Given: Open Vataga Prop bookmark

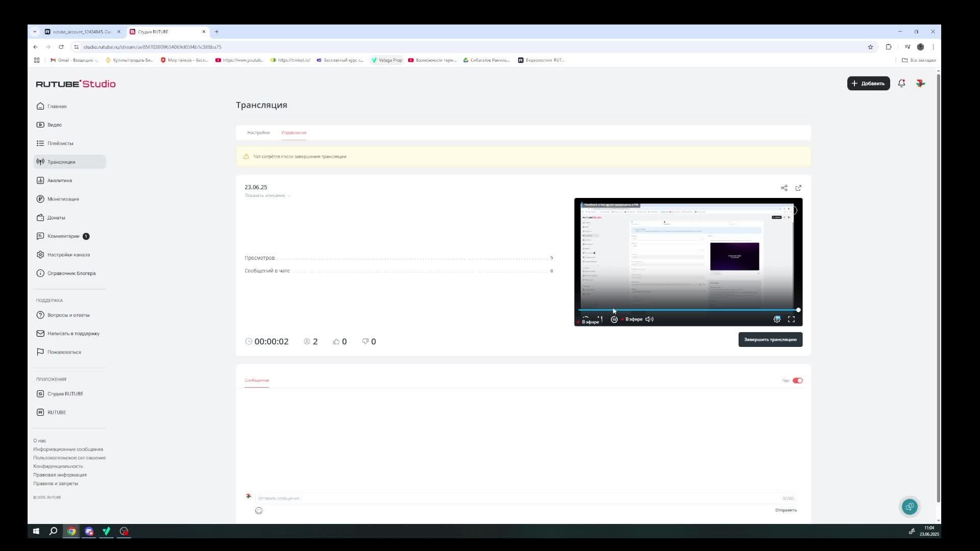Looking at the screenshot, I should pyautogui.click(x=387, y=60).
